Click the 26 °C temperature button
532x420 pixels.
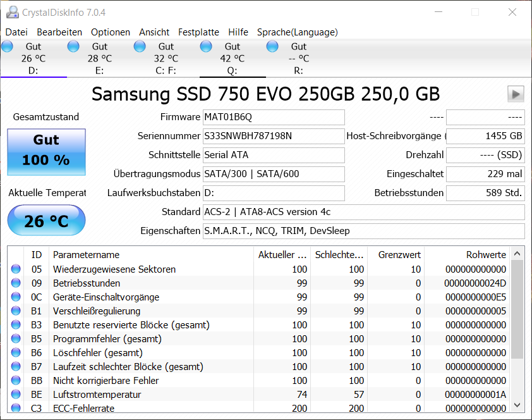[47, 220]
